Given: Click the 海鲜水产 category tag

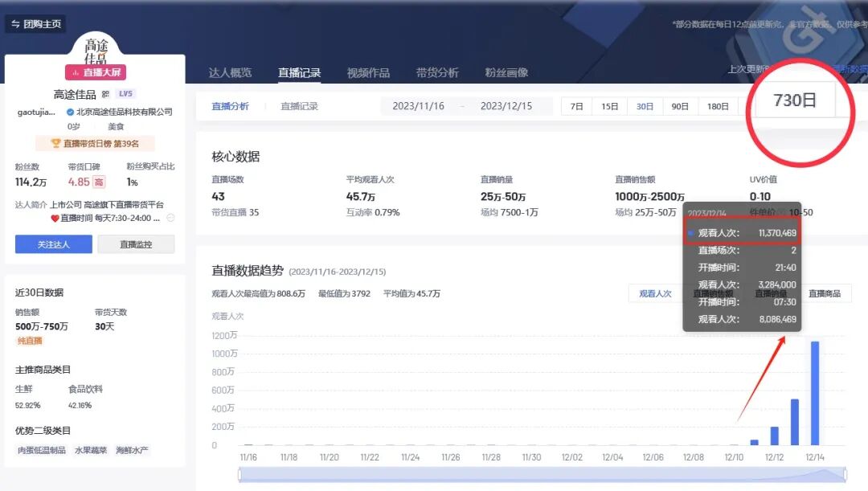Looking at the screenshot, I should tap(132, 450).
